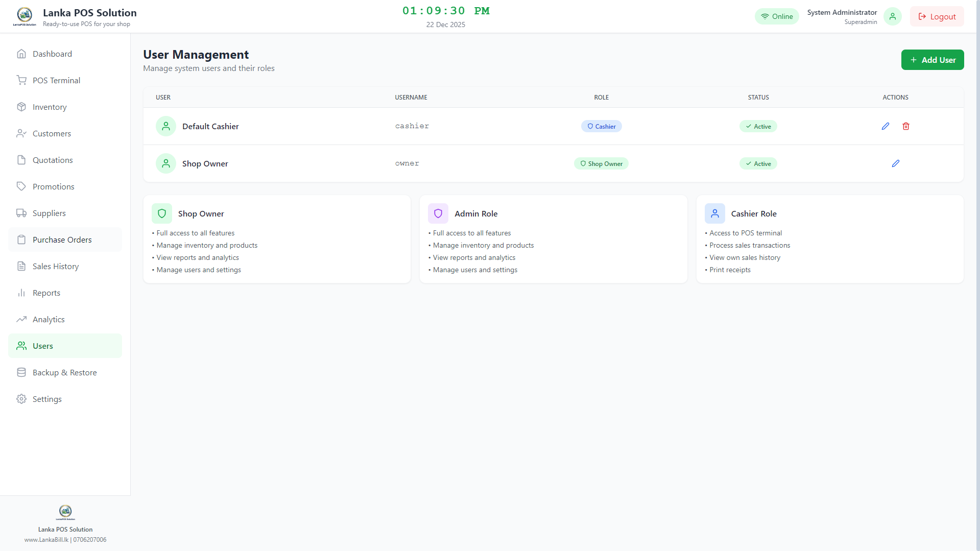
Task: Open the Backup & Restore page
Action: coord(64,372)
